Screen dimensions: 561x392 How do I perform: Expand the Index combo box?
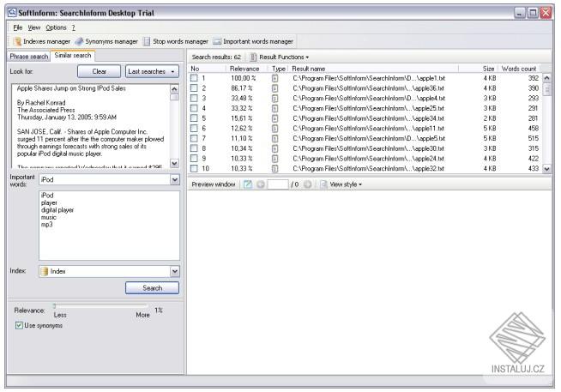175,271
